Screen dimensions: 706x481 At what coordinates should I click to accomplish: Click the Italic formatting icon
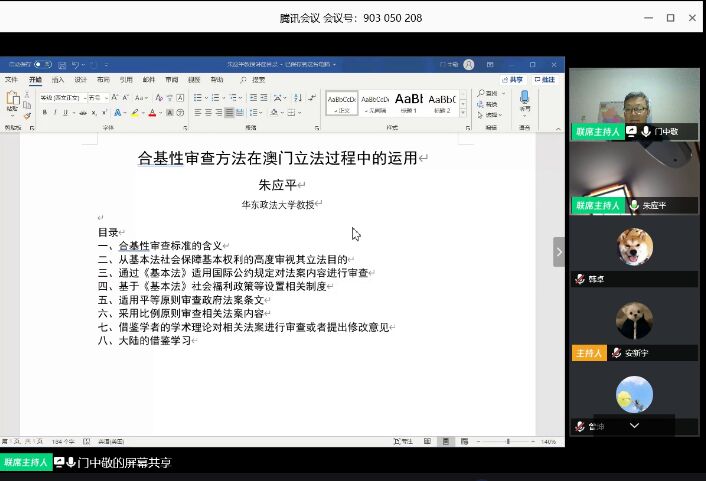coord(55,113)
